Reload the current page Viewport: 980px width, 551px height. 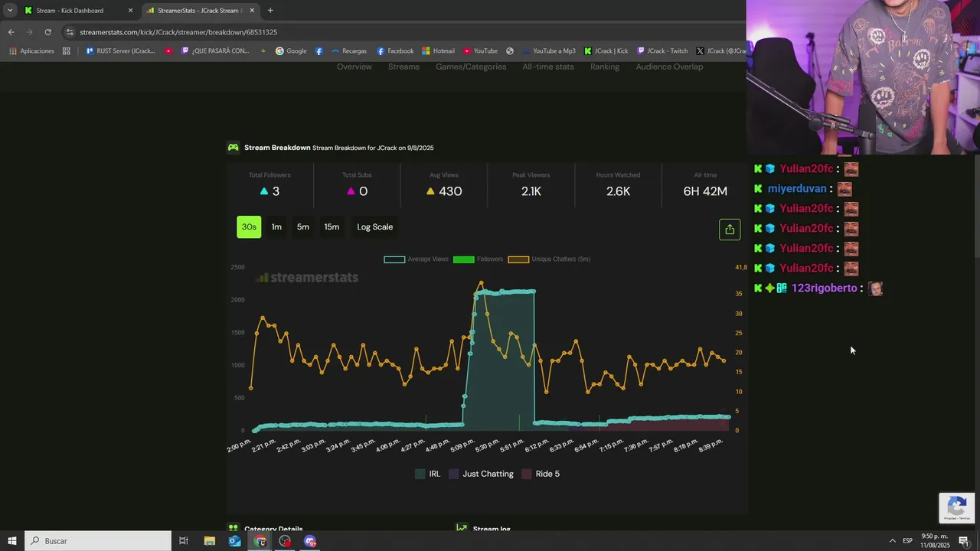tap(47, 32)
